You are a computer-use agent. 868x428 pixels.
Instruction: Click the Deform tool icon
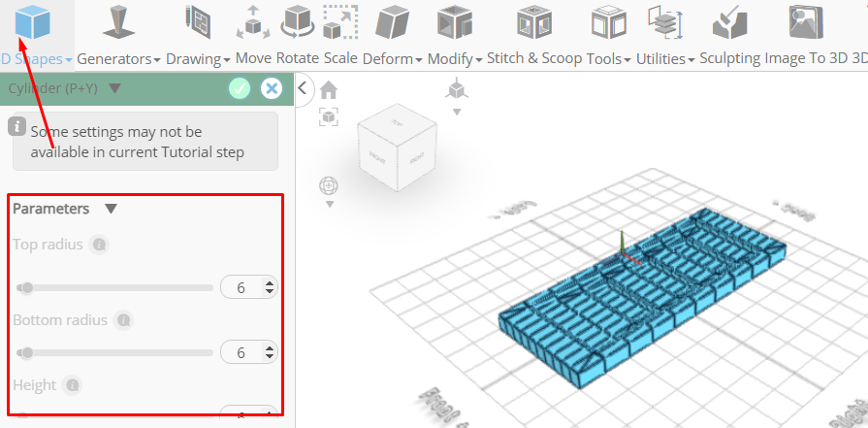click(x=392, y=23)
